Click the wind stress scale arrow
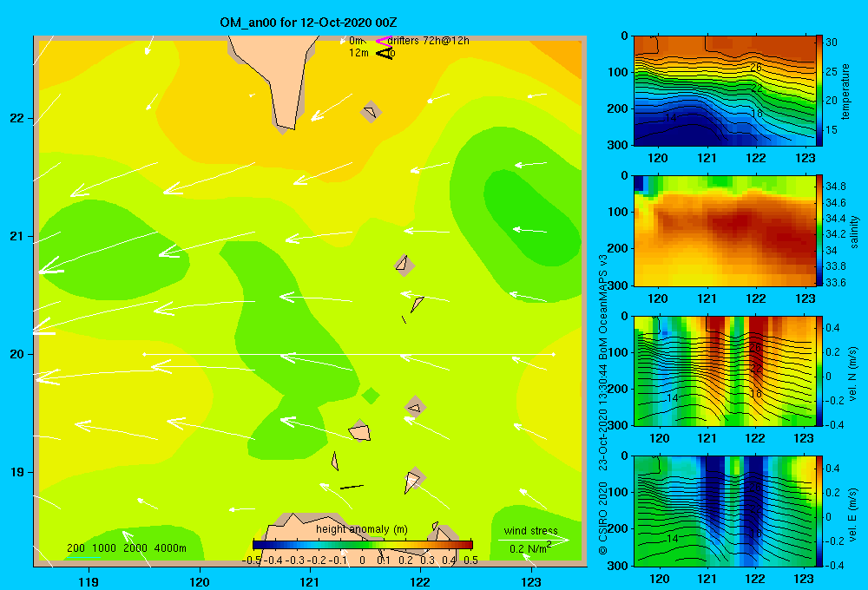 [x=533, y=540]
